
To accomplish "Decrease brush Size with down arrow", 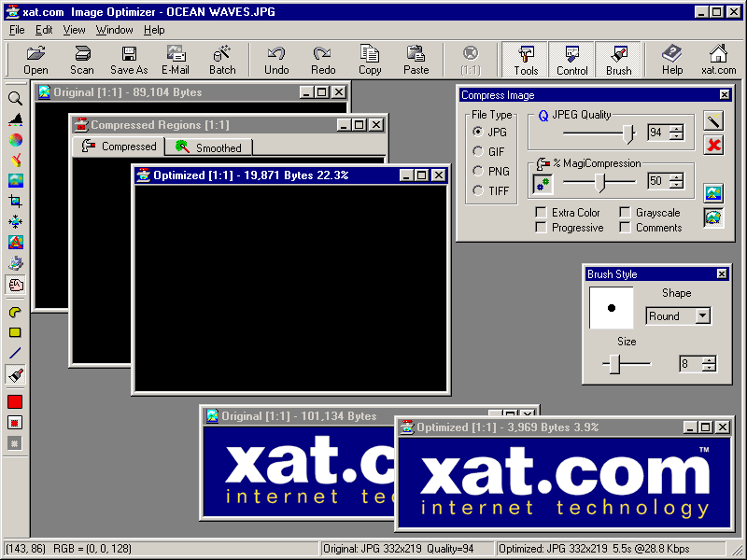I will click(709, 368).
